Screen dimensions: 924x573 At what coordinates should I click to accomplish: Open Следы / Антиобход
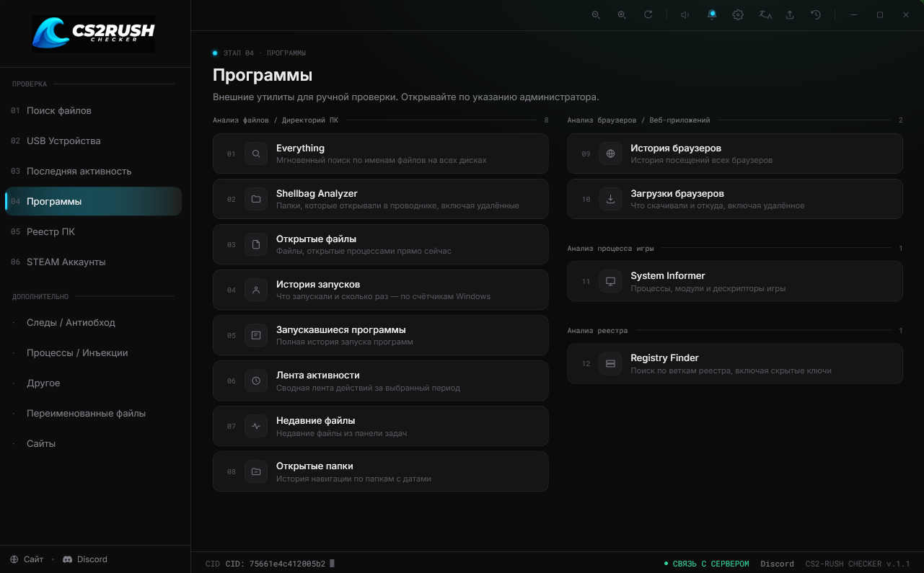coord(93,323)
